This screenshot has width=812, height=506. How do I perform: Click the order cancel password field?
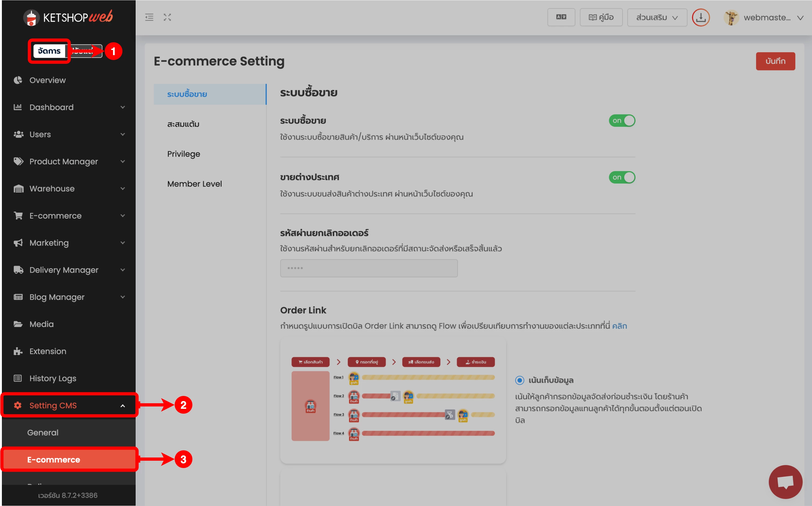(x=369, y=268)
